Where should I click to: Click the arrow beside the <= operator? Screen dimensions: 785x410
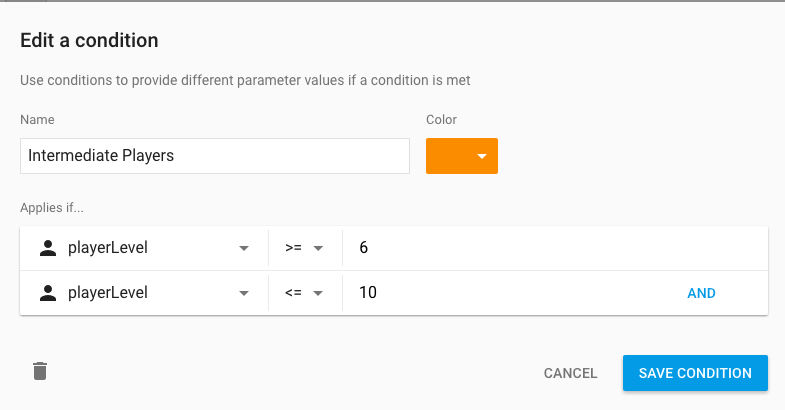click(318, 293)
